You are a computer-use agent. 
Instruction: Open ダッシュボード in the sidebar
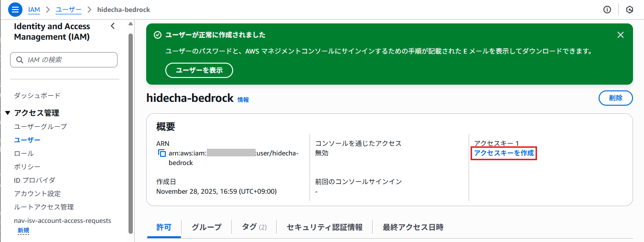click(37, 96)
